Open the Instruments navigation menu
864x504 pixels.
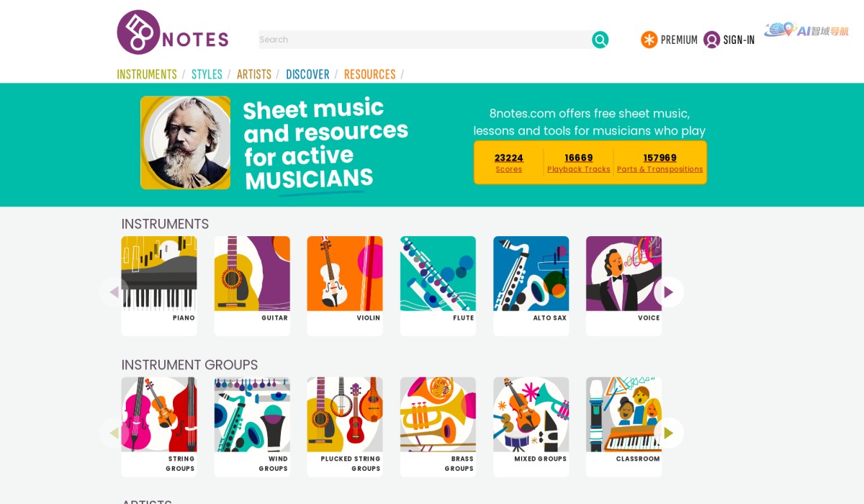coord(147,74)
